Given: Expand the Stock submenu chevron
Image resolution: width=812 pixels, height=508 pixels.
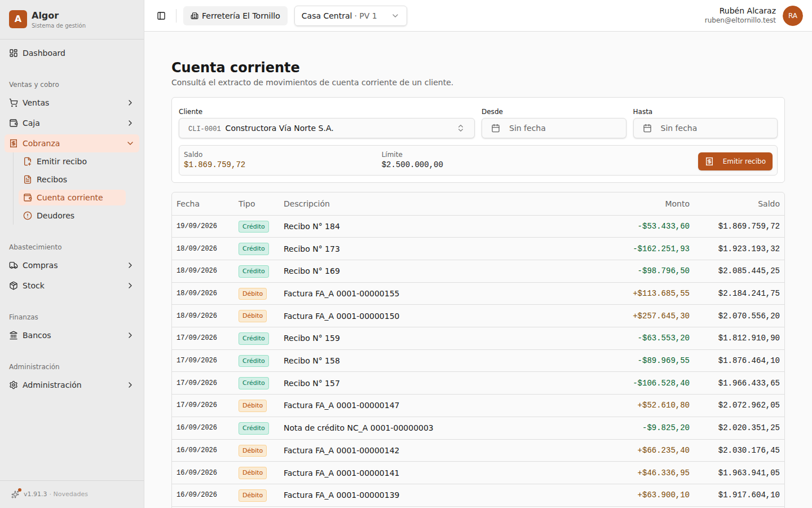Looking at the screenshot, I should [130, 286].
